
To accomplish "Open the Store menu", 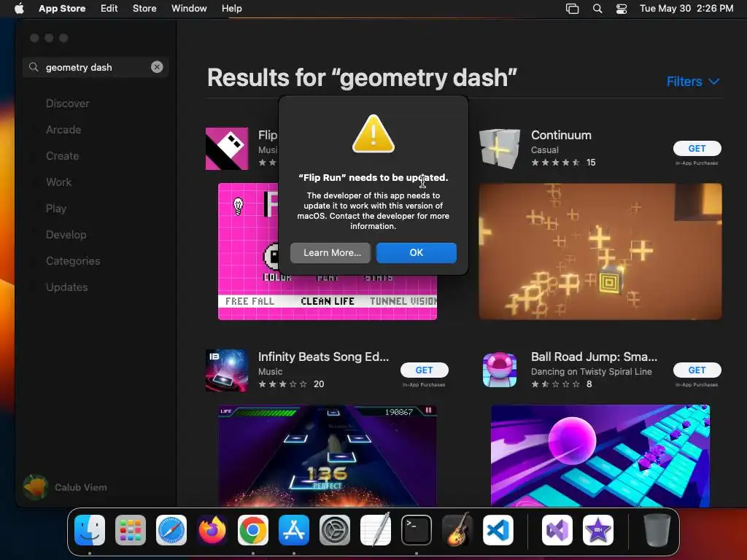I will (x=144, y=9).
